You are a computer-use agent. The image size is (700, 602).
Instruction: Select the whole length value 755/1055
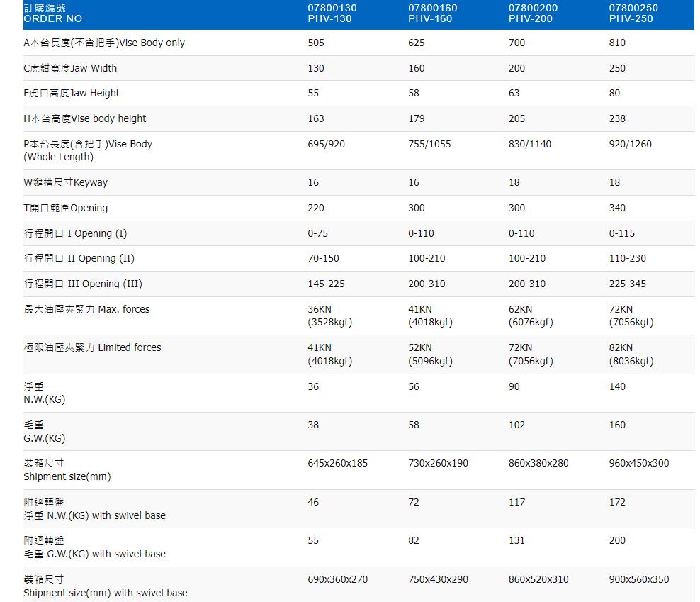pos(429,144)
